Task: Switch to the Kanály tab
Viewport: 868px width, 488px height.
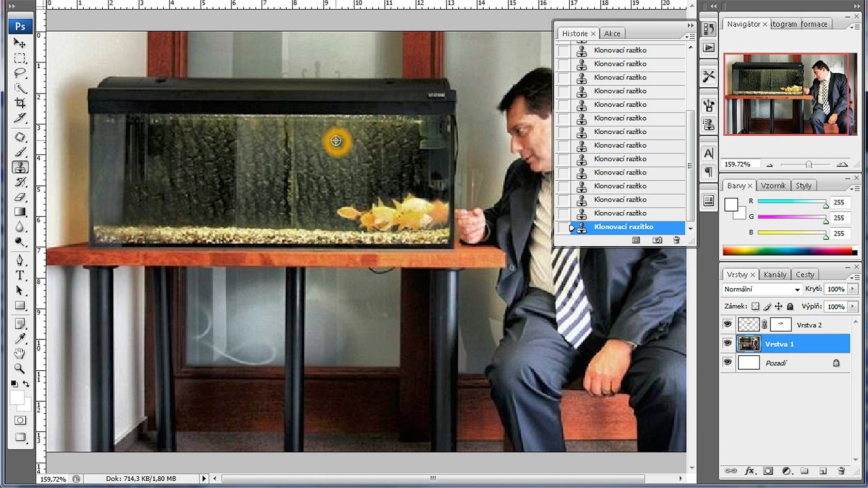Action: (774, 275)
